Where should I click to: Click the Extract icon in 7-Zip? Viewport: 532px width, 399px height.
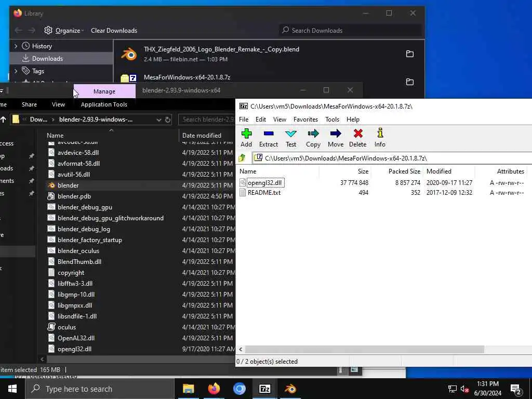(x=269, y=134)
